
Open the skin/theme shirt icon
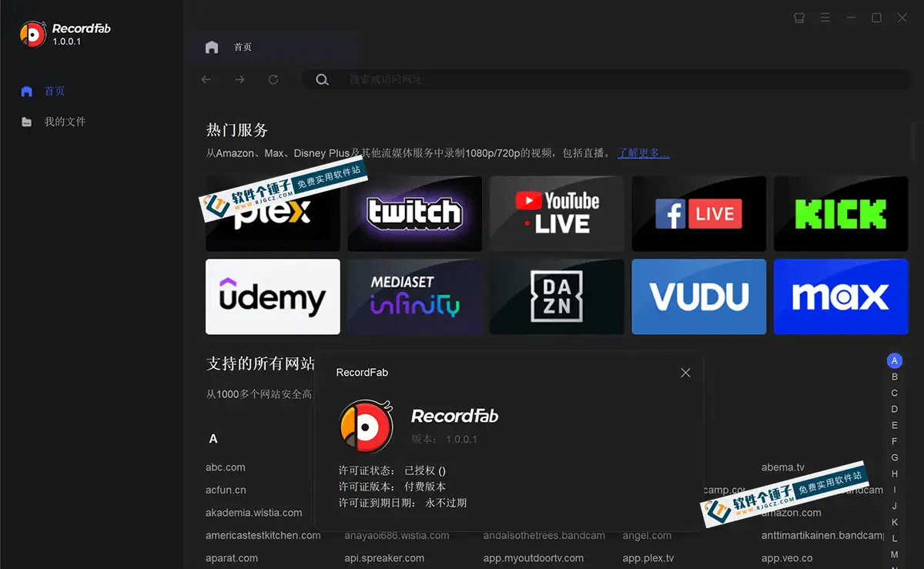[x=798, y=18]
